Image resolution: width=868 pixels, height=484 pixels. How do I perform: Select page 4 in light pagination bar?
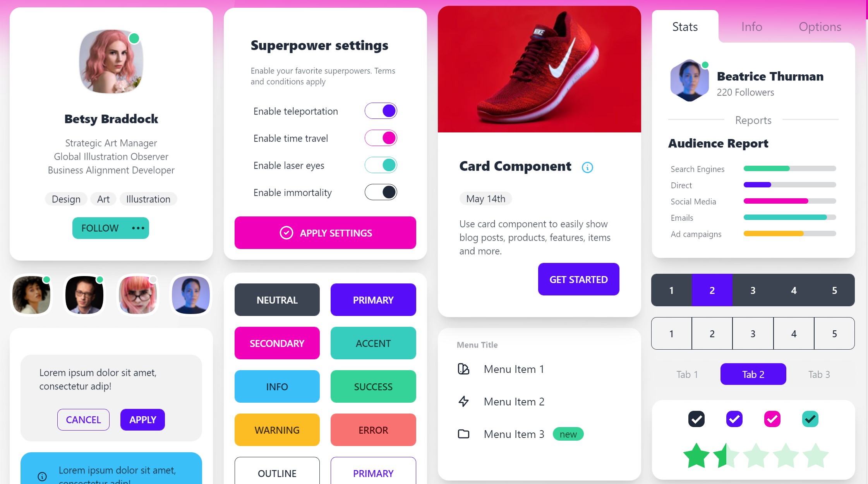point(794,333)
